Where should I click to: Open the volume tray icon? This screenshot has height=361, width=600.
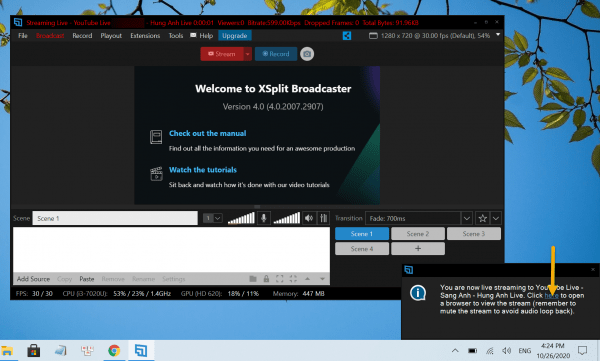tap(507, 350)
